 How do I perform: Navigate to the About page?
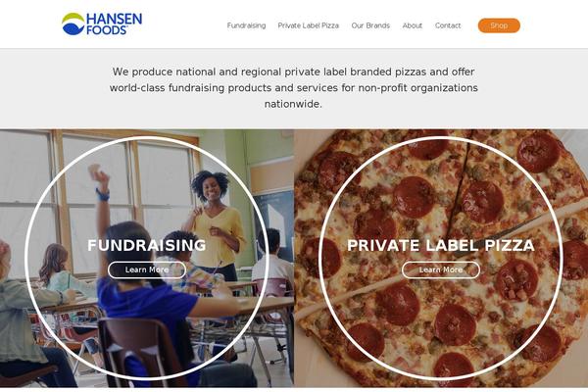click(413, 25)
